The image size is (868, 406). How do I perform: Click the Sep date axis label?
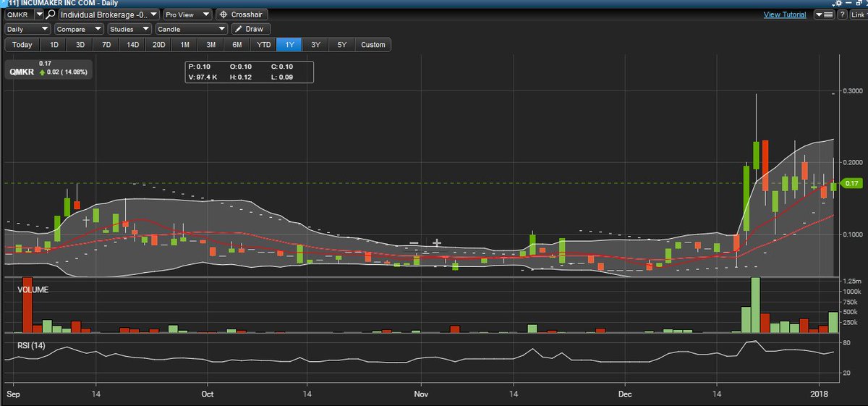coord(13,394)
